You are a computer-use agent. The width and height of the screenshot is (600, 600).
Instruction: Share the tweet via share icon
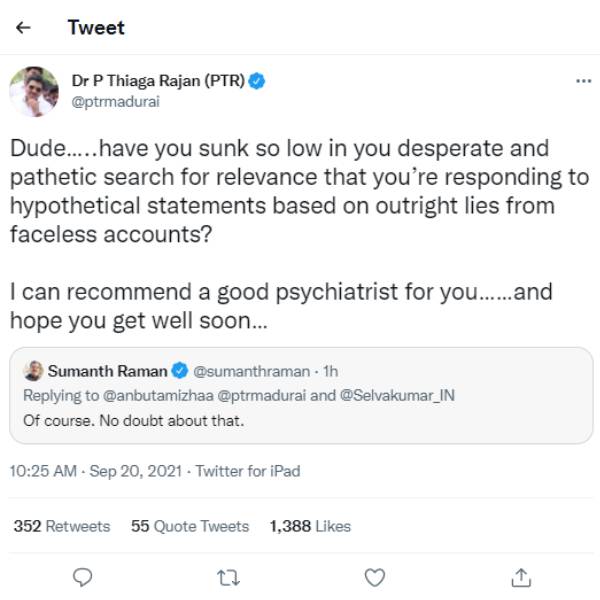(x=520, y=576)
